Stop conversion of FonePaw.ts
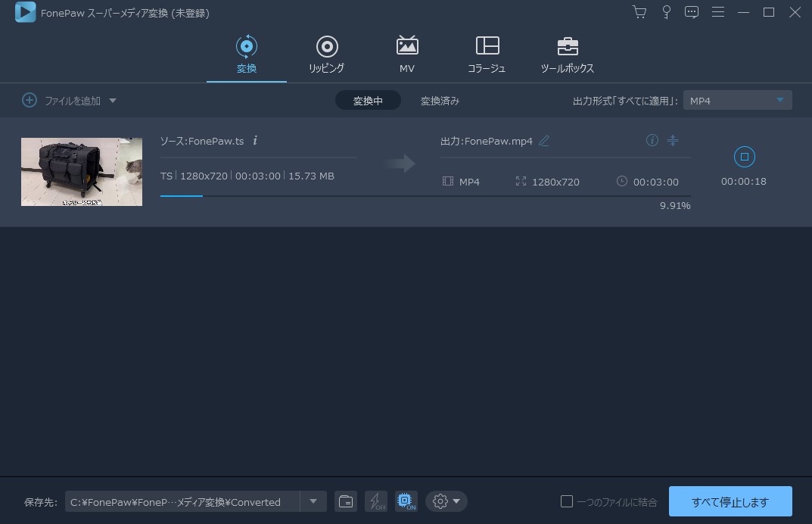The width and height of the screenshot is (812, 524). pos(744,157)
